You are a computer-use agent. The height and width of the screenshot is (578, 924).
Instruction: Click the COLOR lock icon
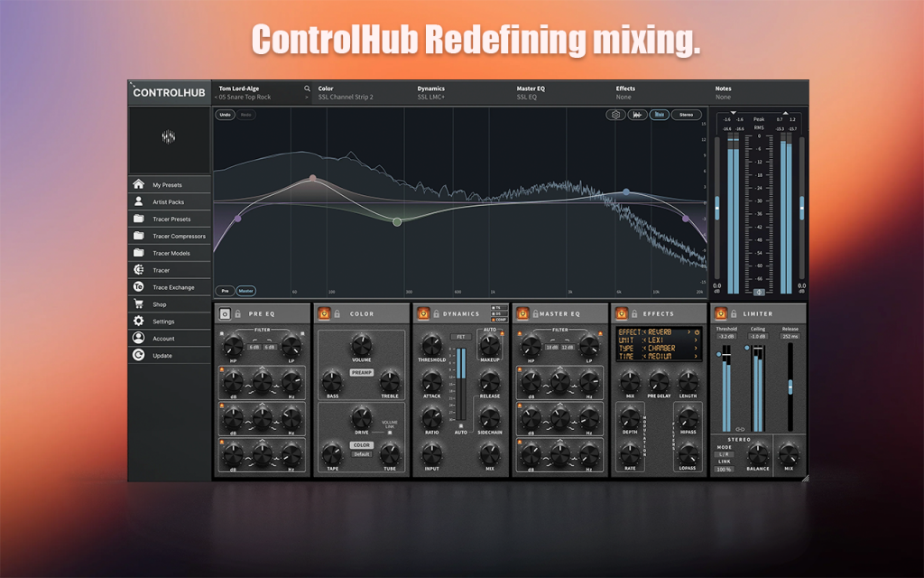(337, 313)
